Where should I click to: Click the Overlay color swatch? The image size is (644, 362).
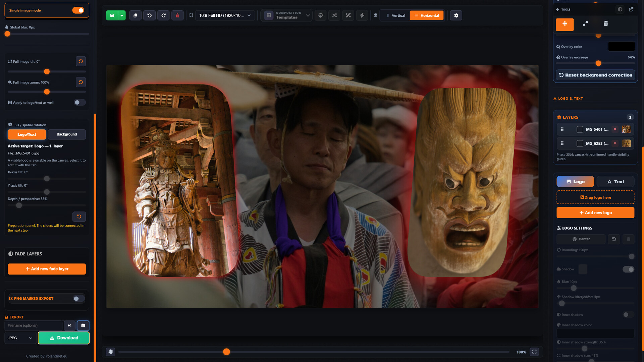tap(622, 46)
